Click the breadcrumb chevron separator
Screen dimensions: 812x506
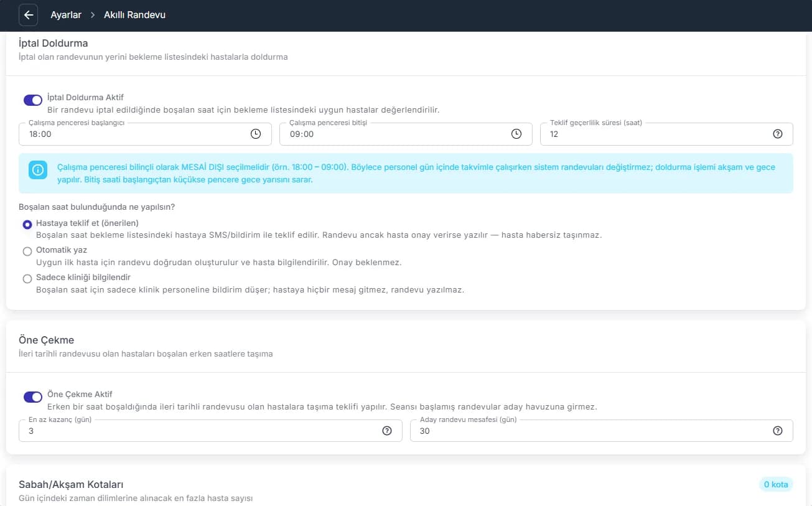pos(93,15)
